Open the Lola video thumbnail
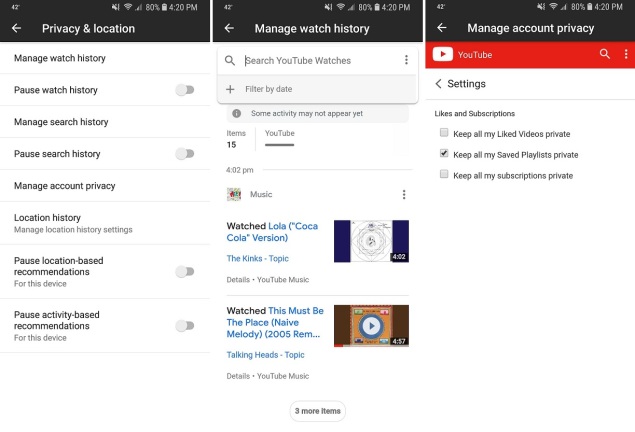 [x=371, y=241]
